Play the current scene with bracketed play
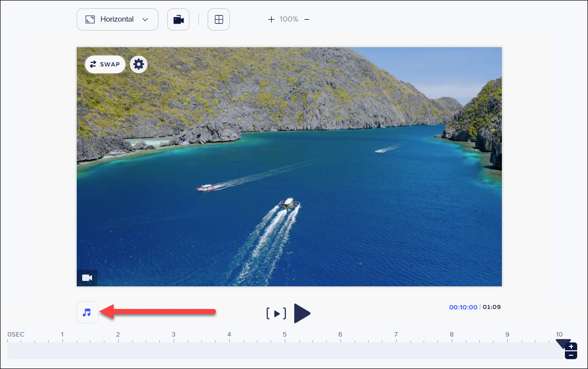 (276, 313)
